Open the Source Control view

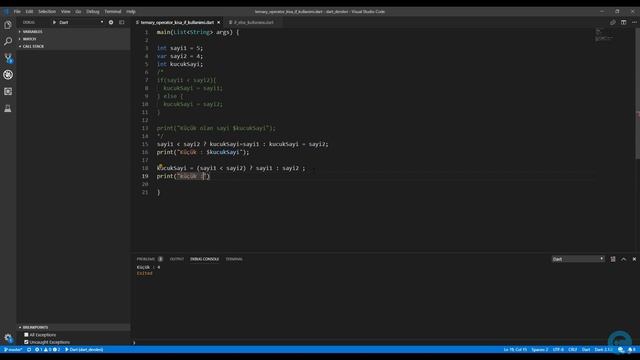click(x=8, y=58)
